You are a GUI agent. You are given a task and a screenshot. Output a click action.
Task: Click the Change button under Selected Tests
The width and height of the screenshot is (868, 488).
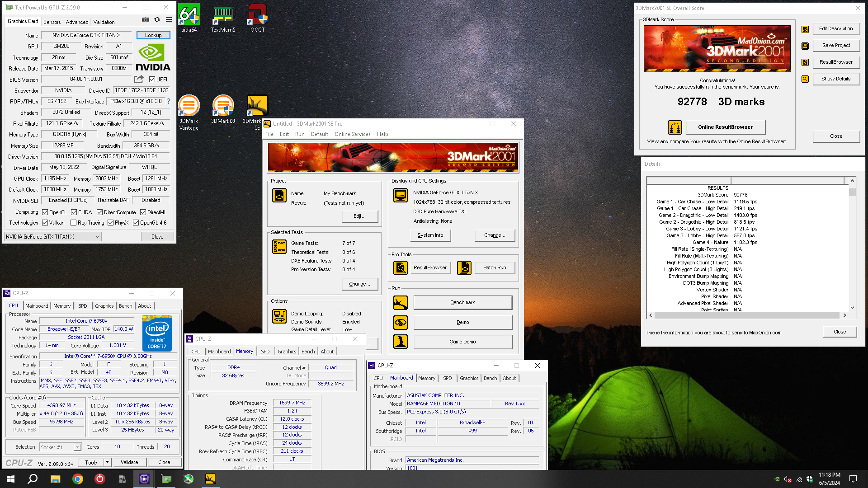[x=360, y=284]
